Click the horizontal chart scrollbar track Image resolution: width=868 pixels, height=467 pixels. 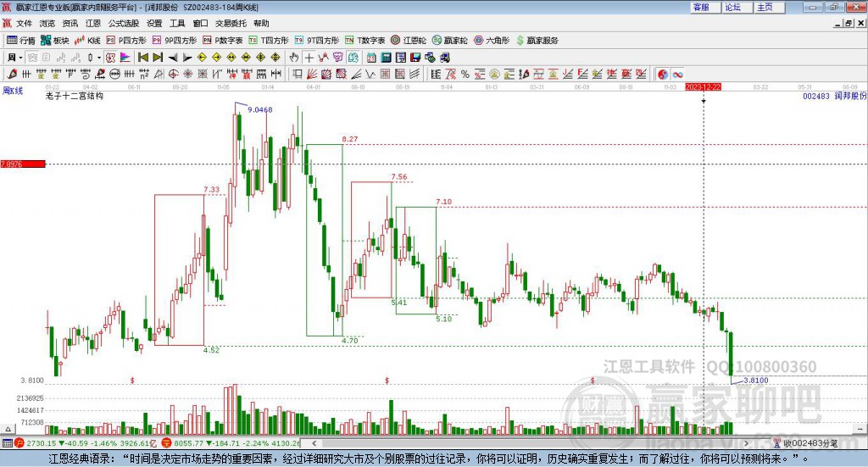pyautogui.click(x=531, y=443)
